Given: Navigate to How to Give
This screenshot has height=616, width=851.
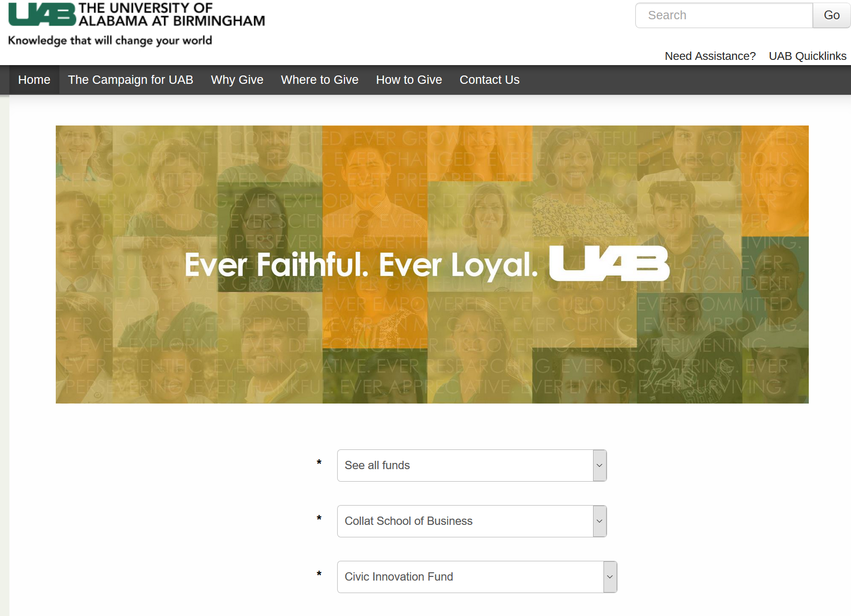Looking at the screenshot, I should pyautogui.click(x=409, y=80).
